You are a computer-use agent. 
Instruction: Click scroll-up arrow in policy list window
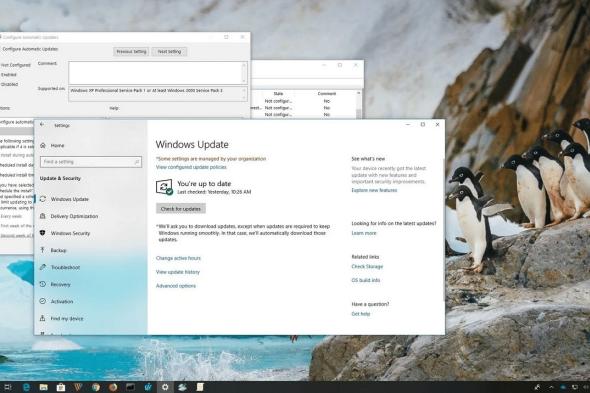(359, 93)
